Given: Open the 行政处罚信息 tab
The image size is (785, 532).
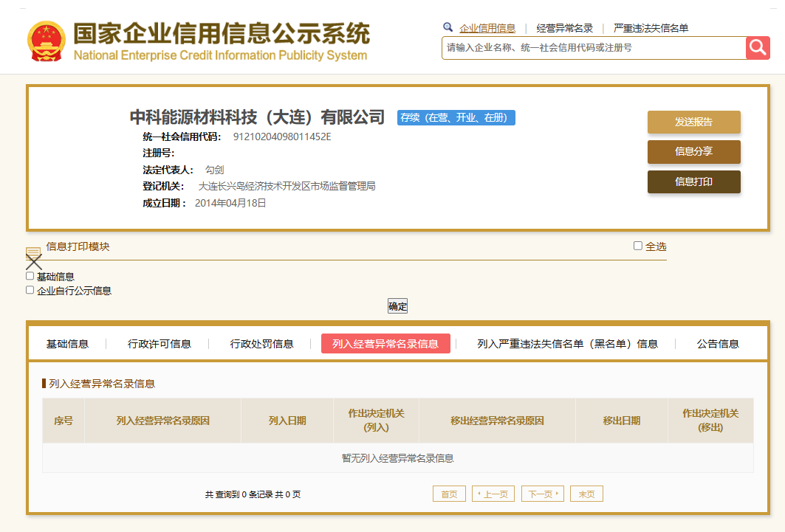Looking at the screenshot, I should pos(261,344).
